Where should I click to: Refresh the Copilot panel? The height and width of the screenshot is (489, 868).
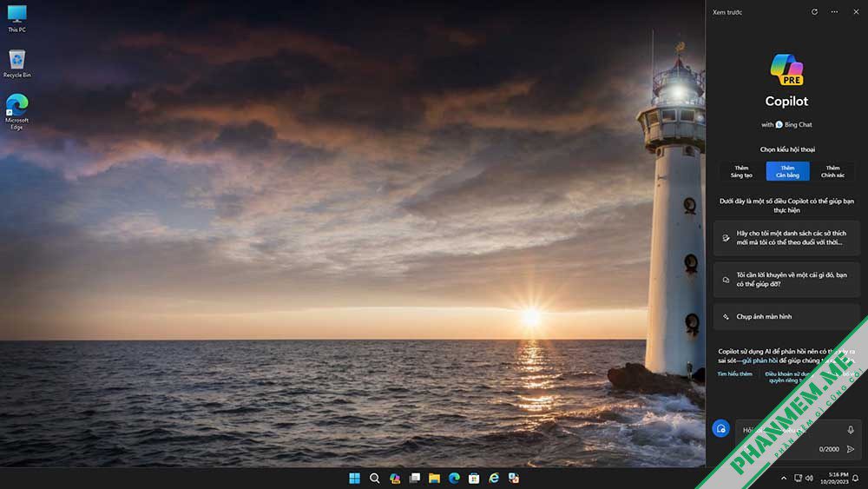[x=814, y=11]
